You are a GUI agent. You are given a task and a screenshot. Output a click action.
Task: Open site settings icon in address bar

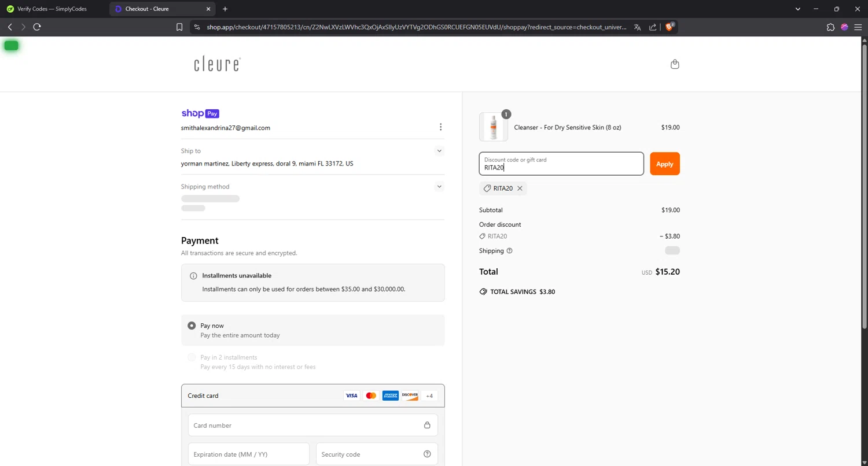(x=197, y=27)
